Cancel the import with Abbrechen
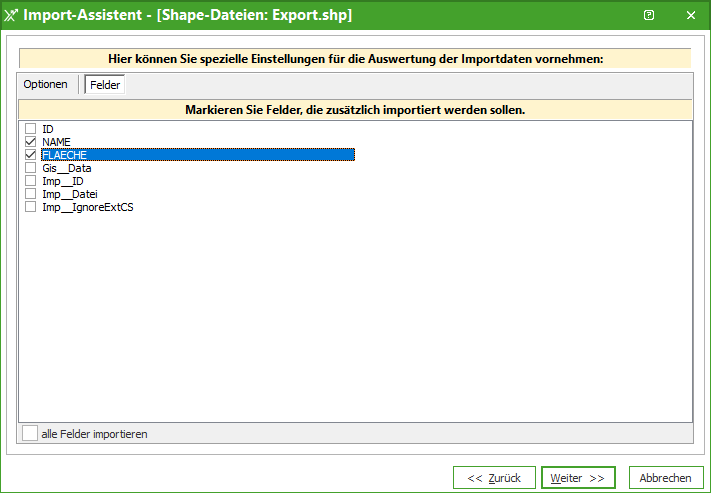The image size is (711, 493). tap(665, 478)
